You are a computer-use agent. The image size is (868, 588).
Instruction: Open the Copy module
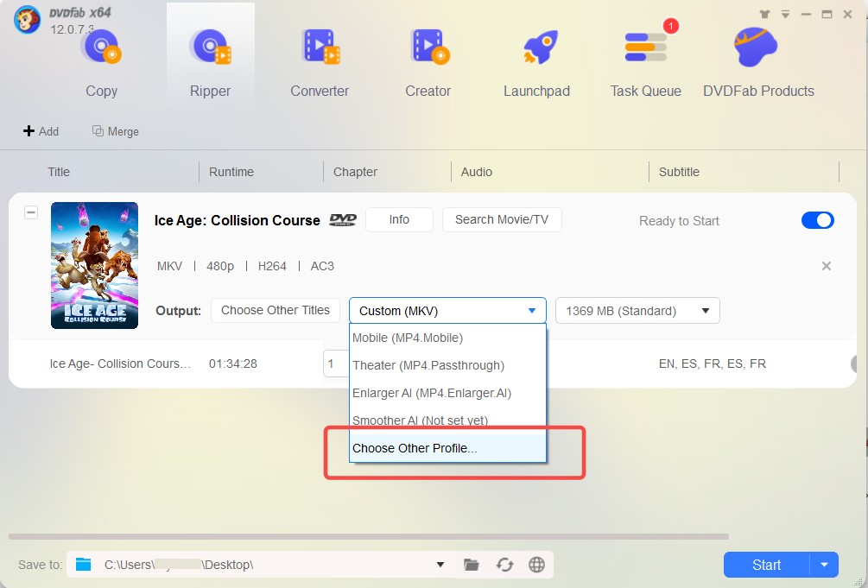[x=101, y=62]
